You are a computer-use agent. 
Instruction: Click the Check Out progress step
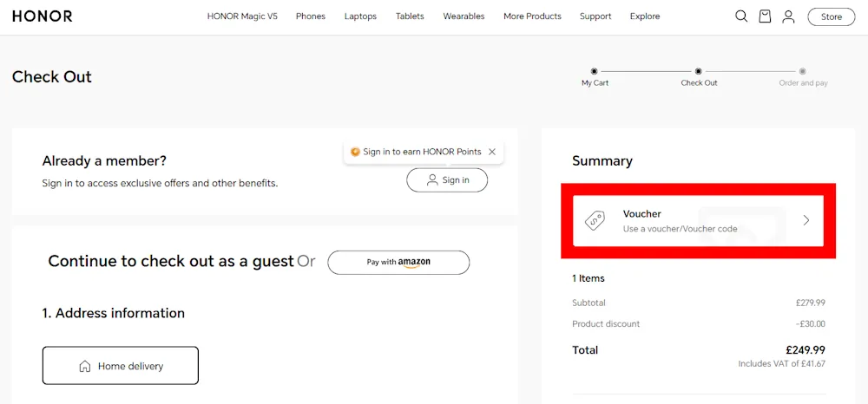click(699, 77)
